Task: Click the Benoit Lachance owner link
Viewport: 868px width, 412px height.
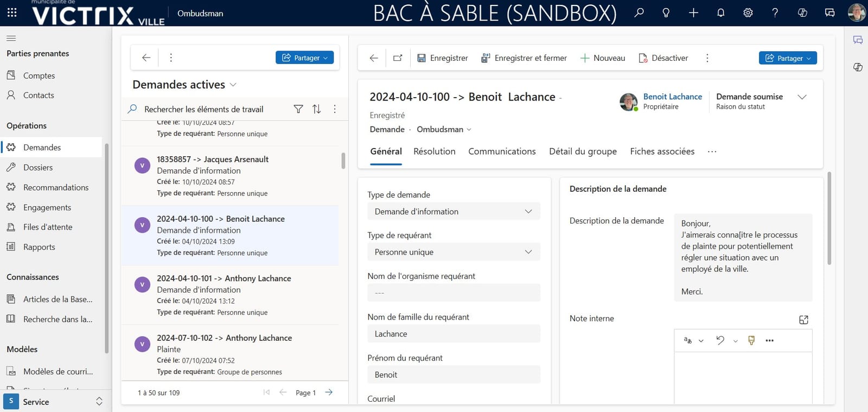Action: point(673,97)
